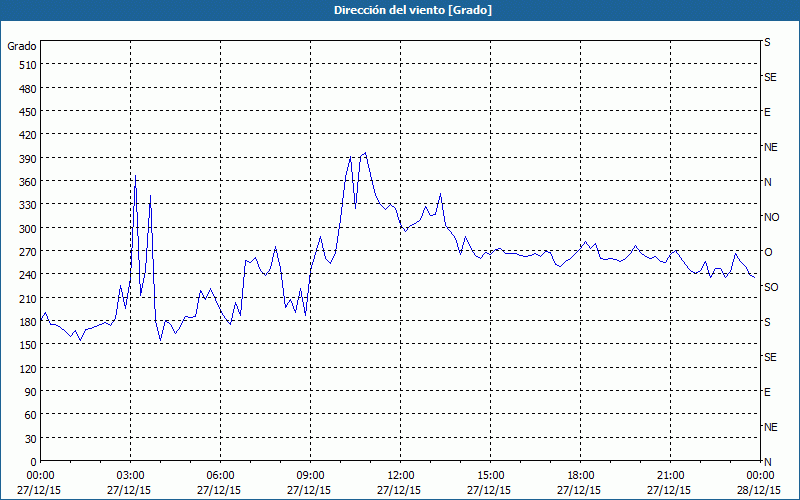This screenshot has height=500, width=800.
Task: Click the 270 degree axis label
Action: (x=28, y=252)
